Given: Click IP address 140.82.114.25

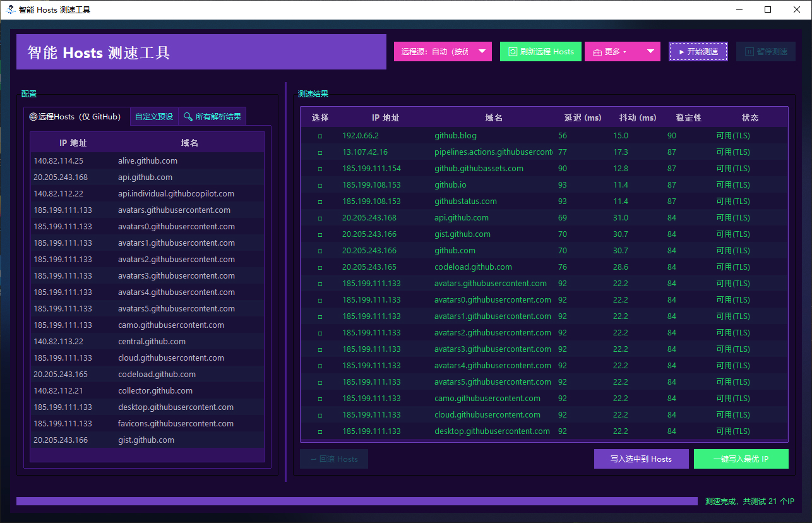Looking at the screenshot, I should (59, 161).
